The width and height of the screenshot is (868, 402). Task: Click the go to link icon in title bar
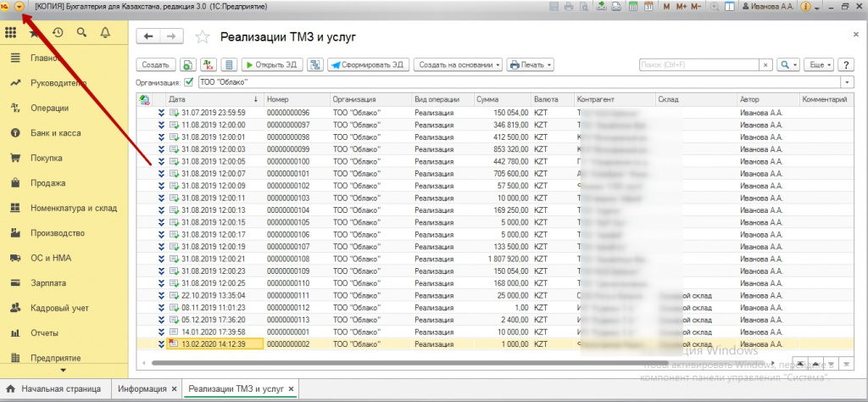615,7
